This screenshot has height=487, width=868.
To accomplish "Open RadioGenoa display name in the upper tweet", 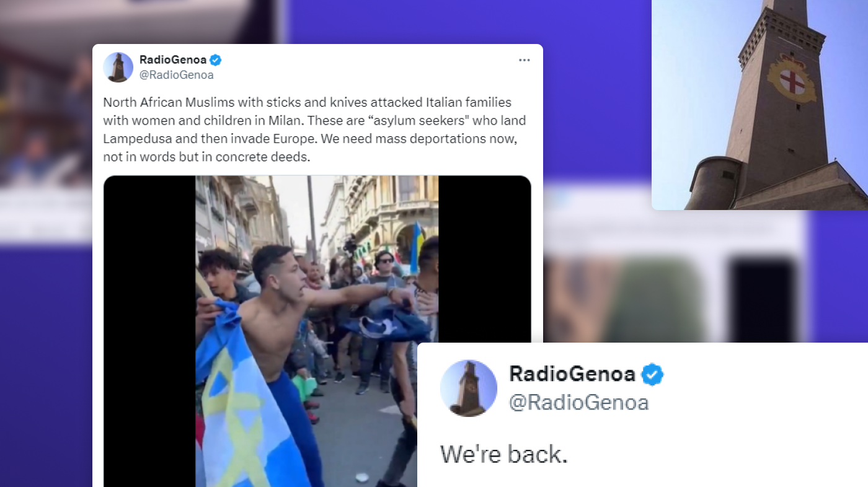I will coord(172,60).
